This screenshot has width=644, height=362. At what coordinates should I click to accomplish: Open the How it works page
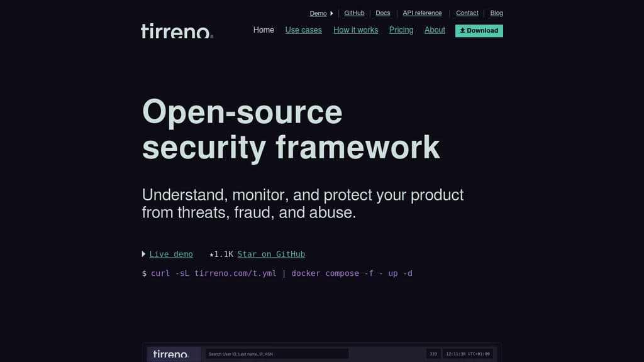coord(355,30)
